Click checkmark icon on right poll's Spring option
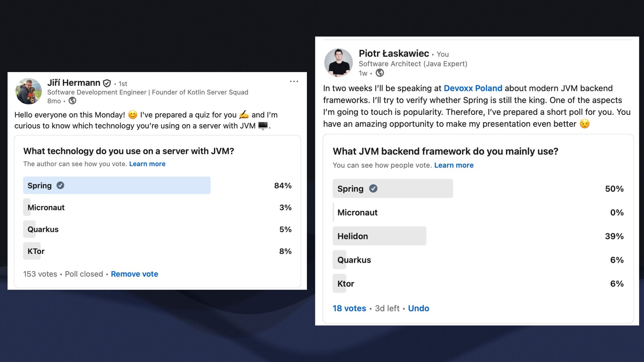The height and width of the screenshot is (362, 644). click(x=373, y=188)
